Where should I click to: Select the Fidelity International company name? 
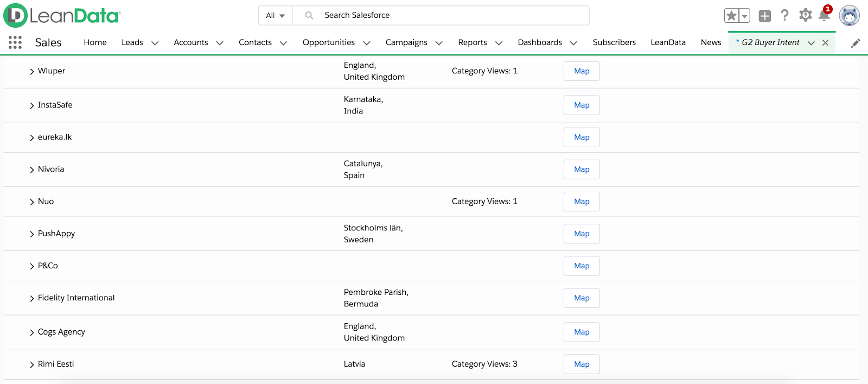(76, 298)
